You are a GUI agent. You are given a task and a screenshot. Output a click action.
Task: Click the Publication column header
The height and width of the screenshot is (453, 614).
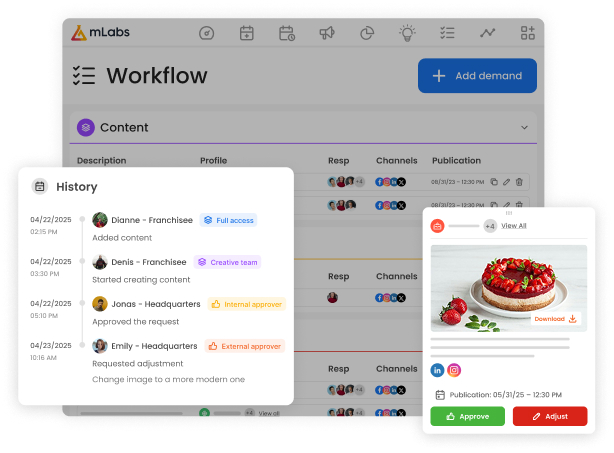click(456, 161)
